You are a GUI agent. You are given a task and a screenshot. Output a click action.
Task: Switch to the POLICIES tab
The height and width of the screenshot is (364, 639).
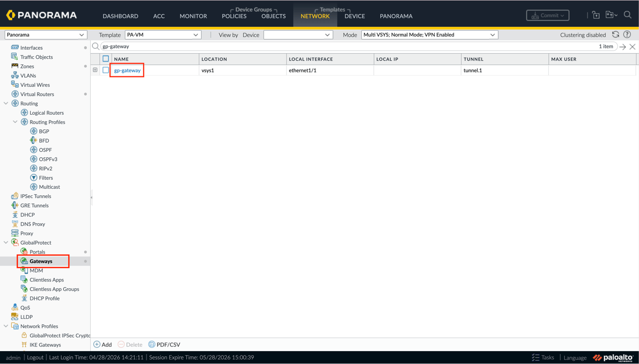[234, 16]
